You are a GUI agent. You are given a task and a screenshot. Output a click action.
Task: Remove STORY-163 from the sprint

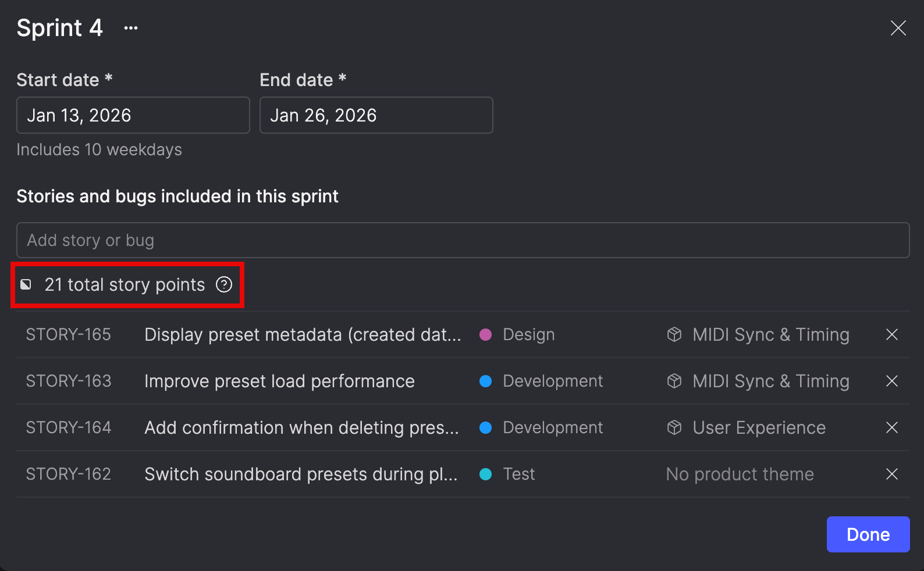pos(891,381)
